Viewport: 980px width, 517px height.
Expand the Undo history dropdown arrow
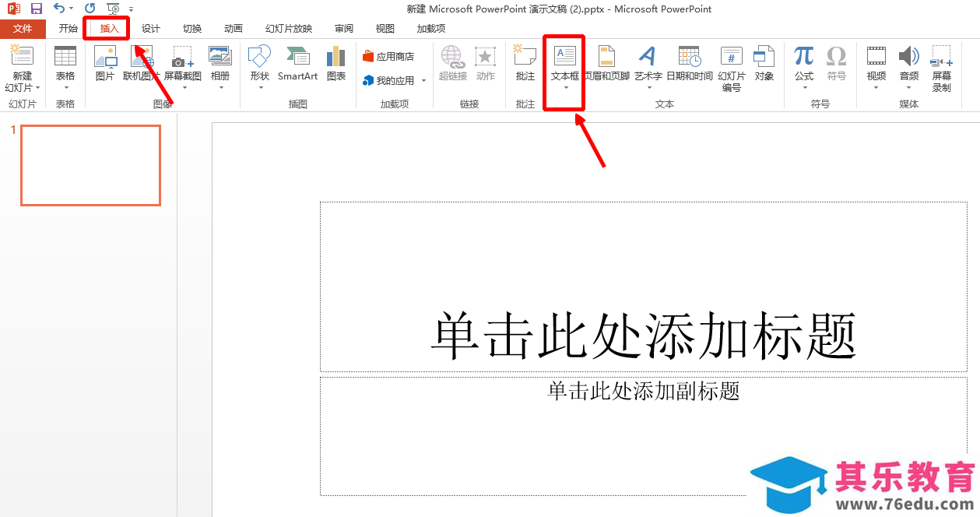[x=72, y=9]
